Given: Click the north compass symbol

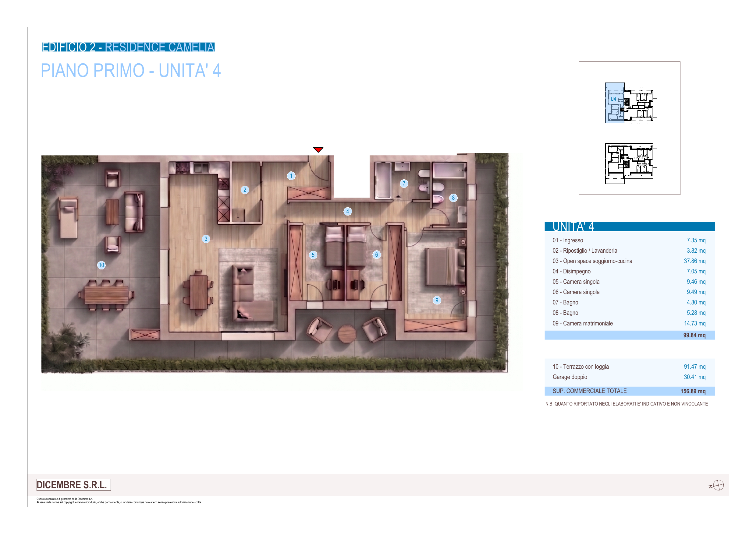Looking at the screenshot, I should tap(716, 485).
